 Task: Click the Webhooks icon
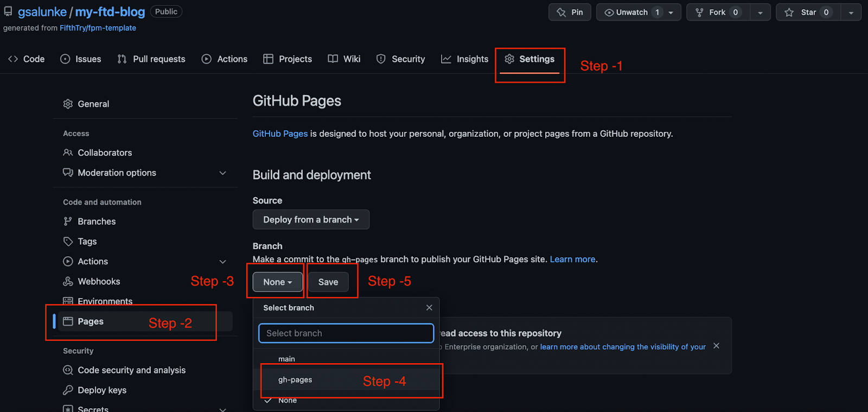(x=68, y=282)
